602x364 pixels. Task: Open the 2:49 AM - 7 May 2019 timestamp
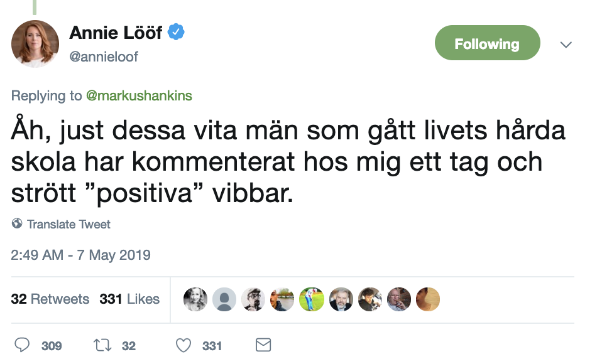coord(80,255)
